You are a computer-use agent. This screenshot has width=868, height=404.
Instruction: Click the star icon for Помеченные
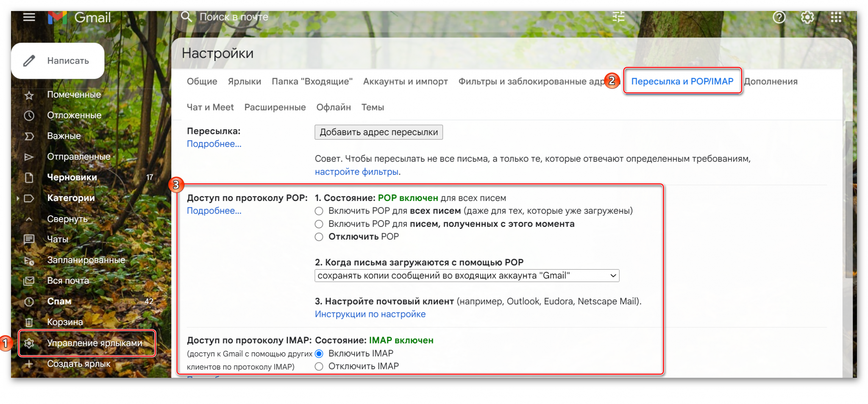click(29, 95)
